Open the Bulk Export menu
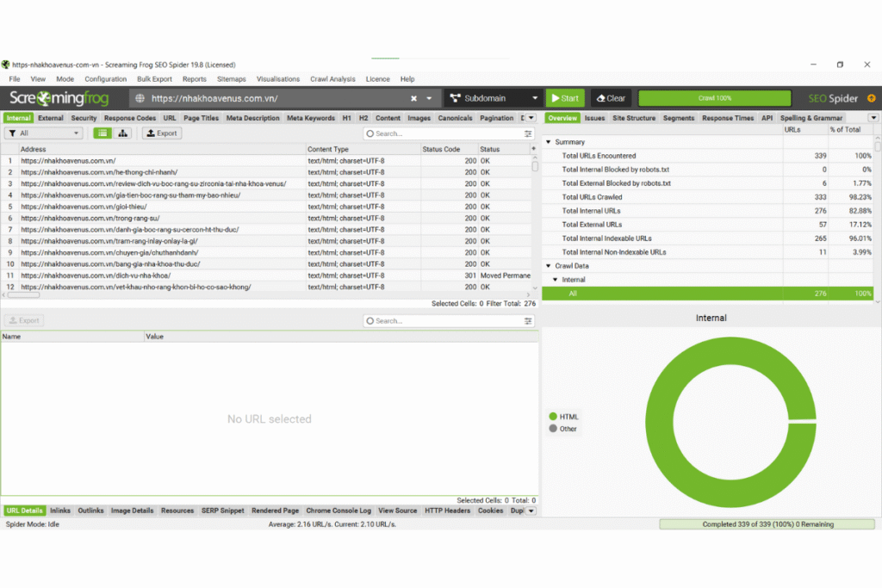This screenshot has width=882, height=588. click(x=154, y=79)
